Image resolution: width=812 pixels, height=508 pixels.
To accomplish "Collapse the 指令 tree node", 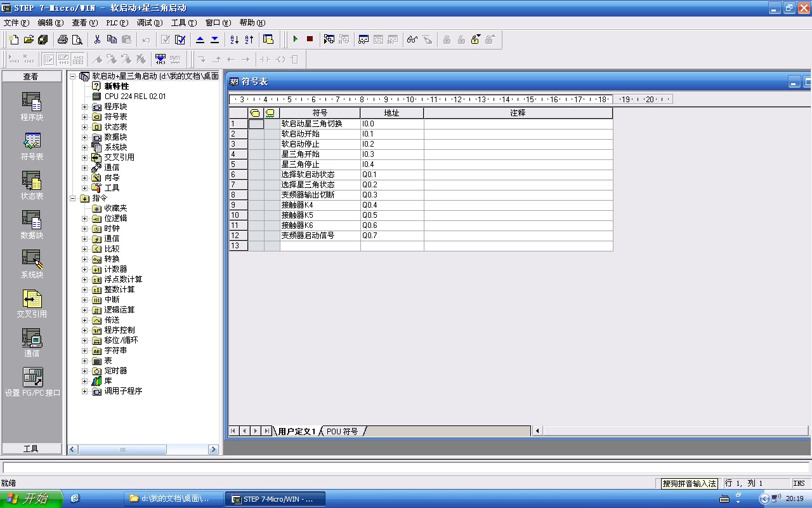I will click(72, 198).
